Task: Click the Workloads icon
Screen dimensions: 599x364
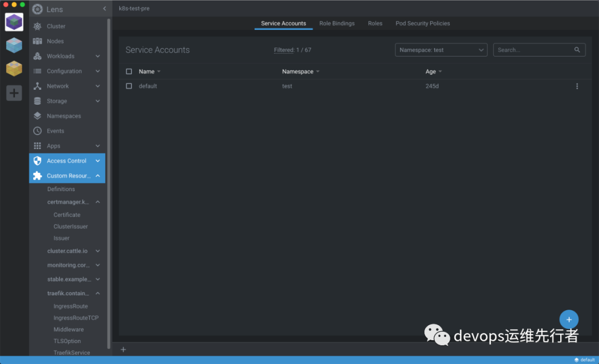Action: click(x=38, y=56)
